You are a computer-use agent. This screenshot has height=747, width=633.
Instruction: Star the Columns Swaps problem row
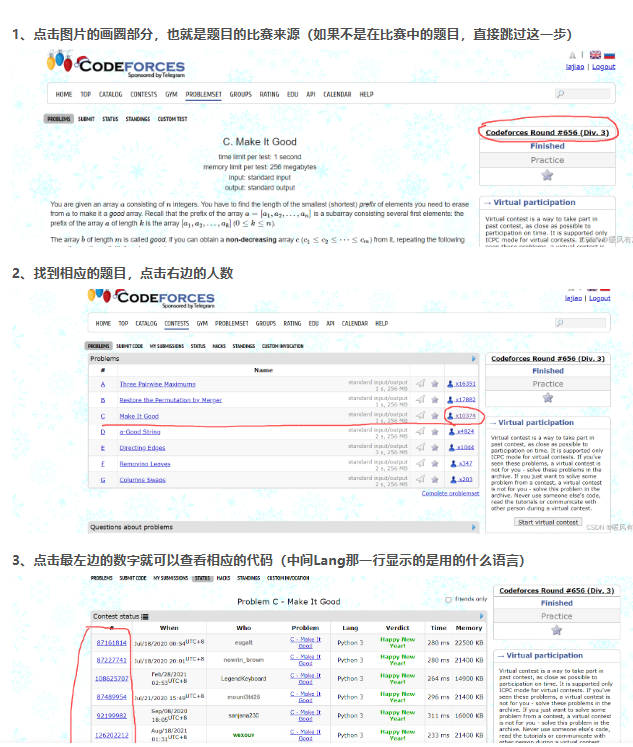435,479
